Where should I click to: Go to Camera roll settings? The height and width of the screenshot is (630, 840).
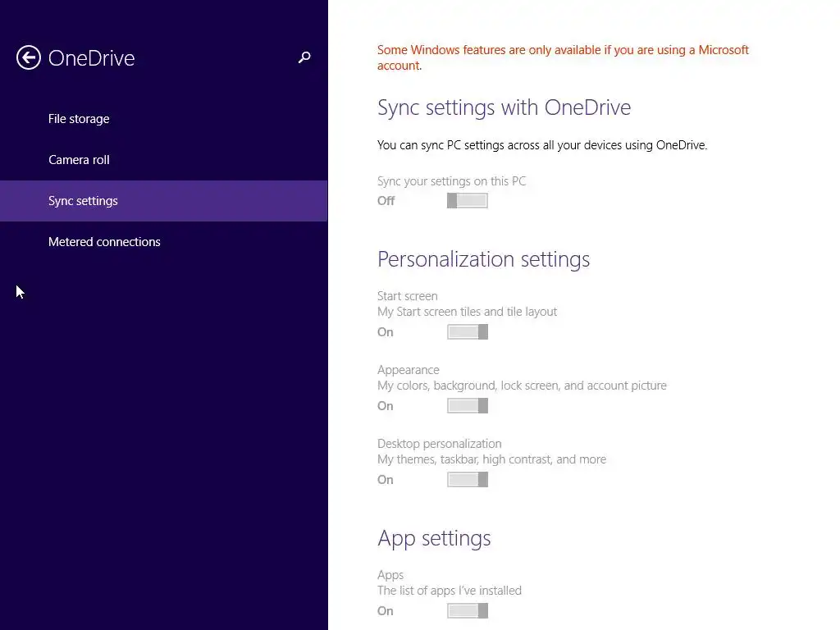[79, 160]
